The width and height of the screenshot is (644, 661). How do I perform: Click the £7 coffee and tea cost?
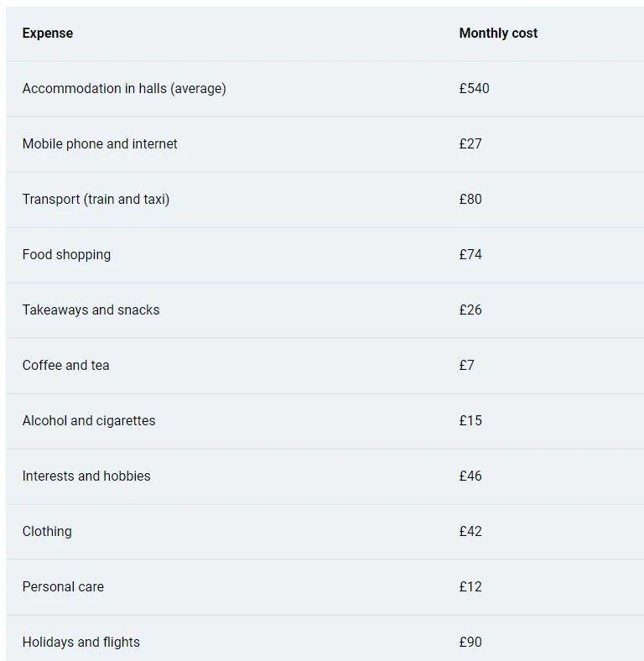pos(466,366)
